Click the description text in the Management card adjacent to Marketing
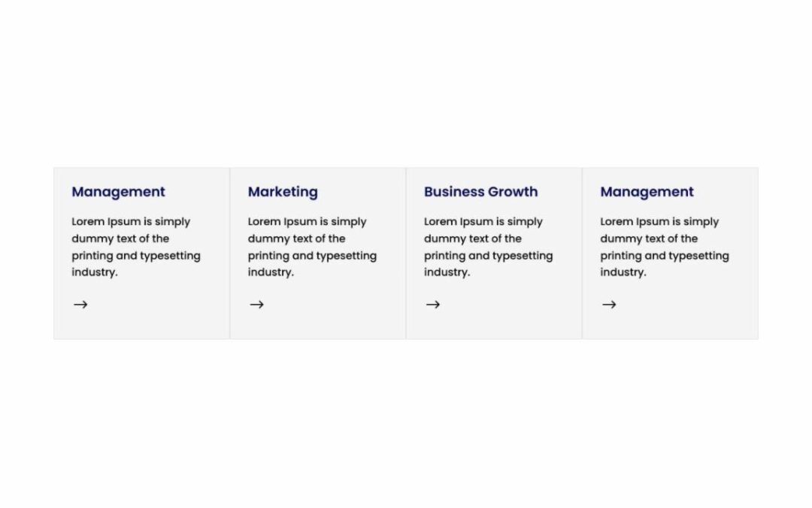The height and width of the screenshot is (508, 812). pyautogui.click(x=136, y=247)
